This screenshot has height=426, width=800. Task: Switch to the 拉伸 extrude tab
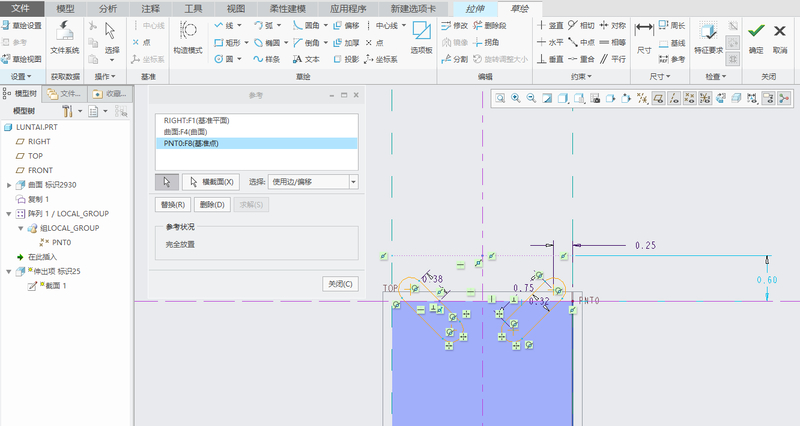pyautogui.click(x=474, y=9)
